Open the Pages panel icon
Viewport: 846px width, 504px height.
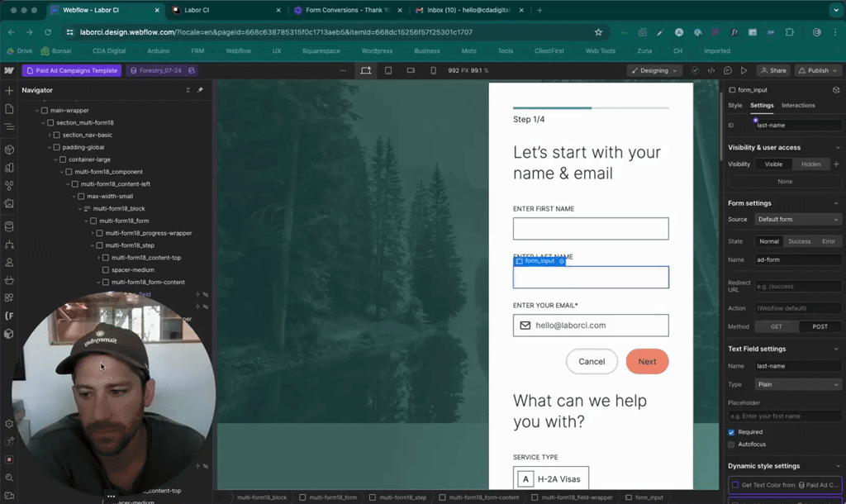[9, 109]
